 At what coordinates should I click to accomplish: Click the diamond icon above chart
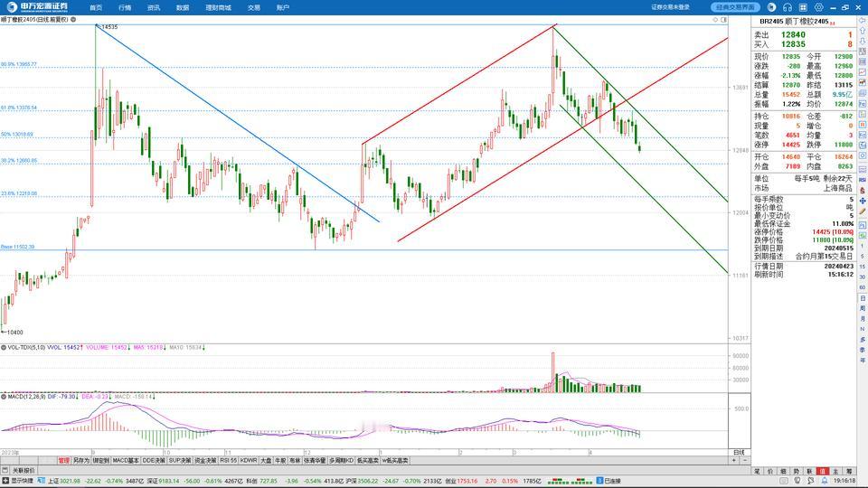[x=715, y=19]
